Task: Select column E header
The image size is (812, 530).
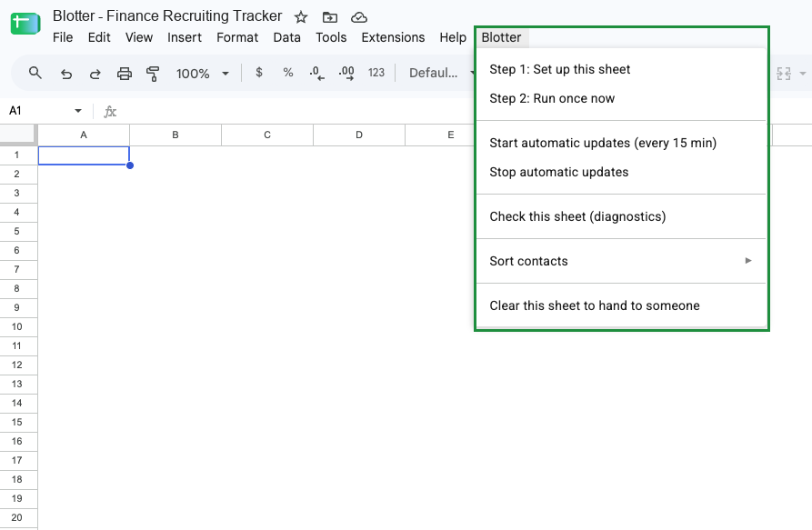Action: [x=450, y=135]
